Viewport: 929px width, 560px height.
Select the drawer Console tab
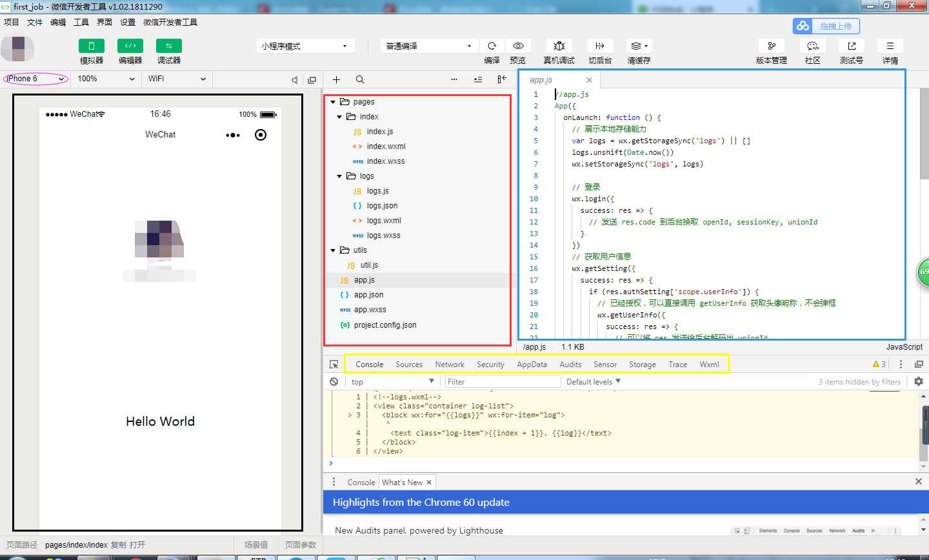point(361,483)
